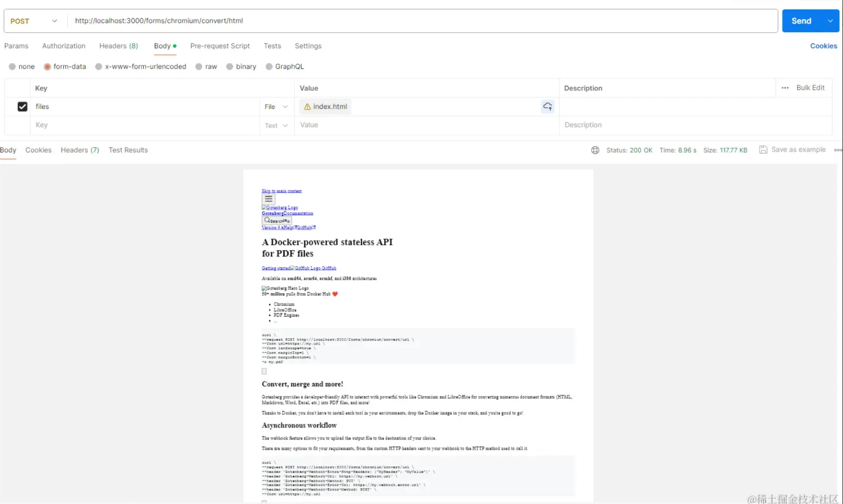Viewport: 843px width, 504px height.
Task: Click Status 200 OK indicator
Action: [x=630, y=150]
